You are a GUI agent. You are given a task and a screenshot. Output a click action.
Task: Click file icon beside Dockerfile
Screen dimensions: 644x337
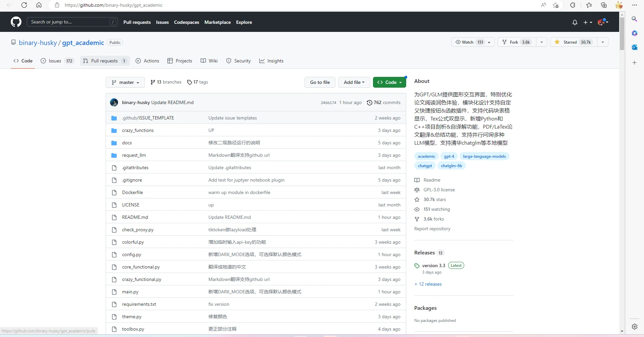pyautogui.click(x=114, y=193)
